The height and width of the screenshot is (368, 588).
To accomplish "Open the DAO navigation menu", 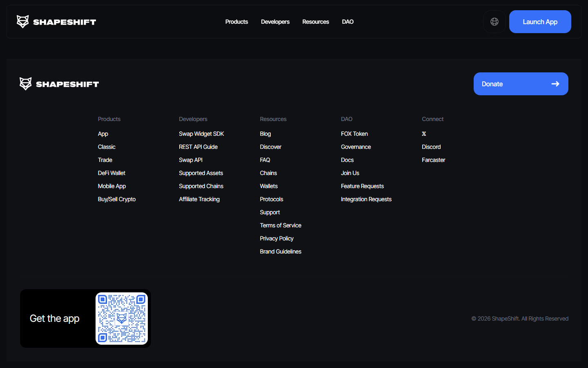I will point(348,22).
